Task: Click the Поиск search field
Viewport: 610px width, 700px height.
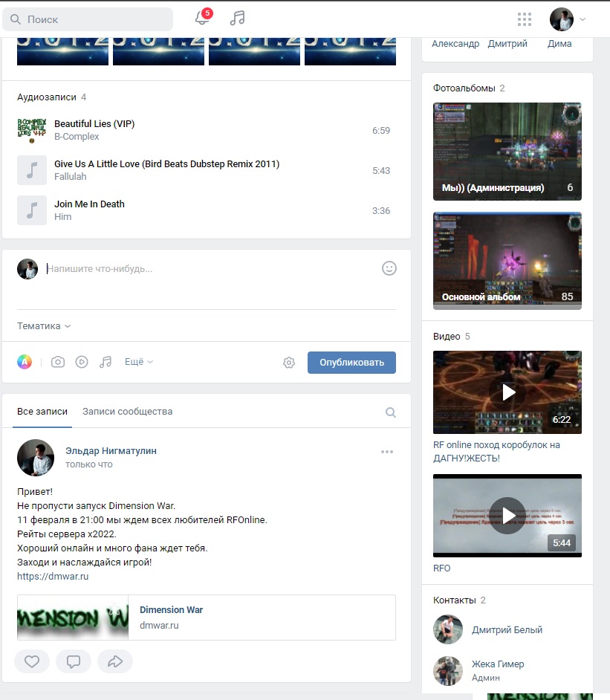Action: coord(88,19)
